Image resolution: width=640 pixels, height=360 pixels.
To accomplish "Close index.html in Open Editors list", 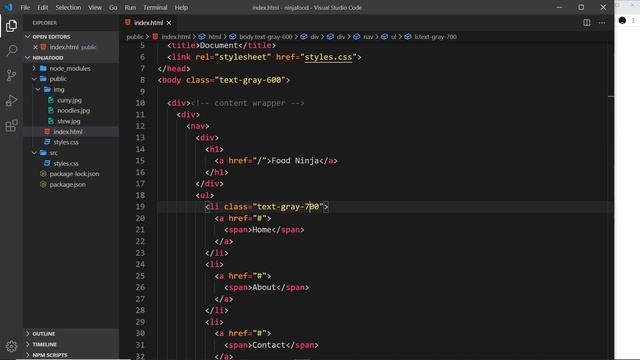I will (36, 47).
